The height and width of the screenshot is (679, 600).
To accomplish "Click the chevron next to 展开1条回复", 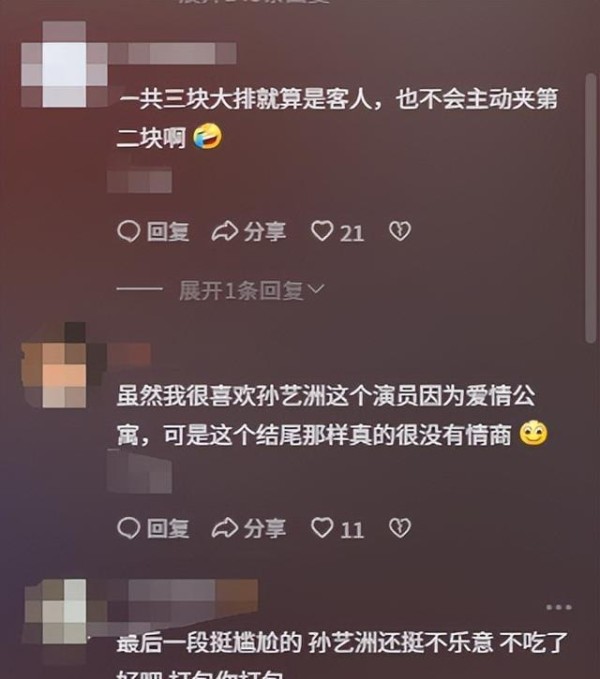I will pyautogui.click(x=316, y=289).
